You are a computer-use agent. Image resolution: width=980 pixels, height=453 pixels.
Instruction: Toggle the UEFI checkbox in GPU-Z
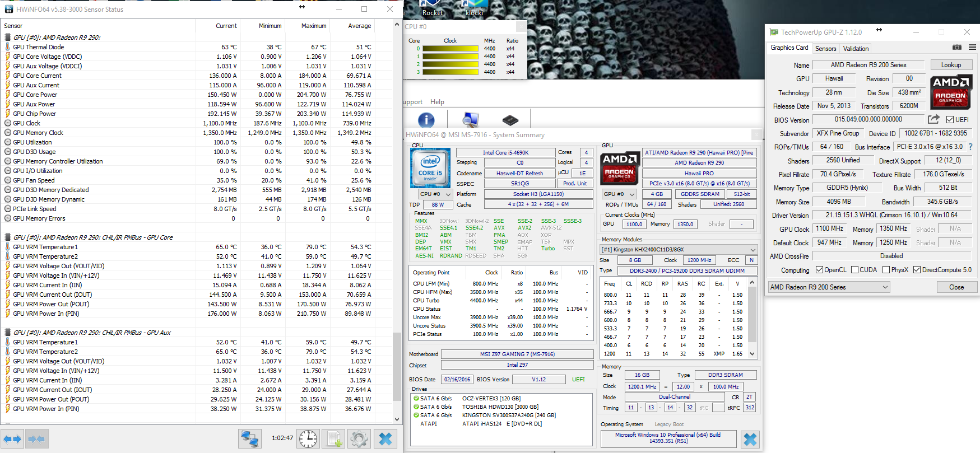(950, 120)
